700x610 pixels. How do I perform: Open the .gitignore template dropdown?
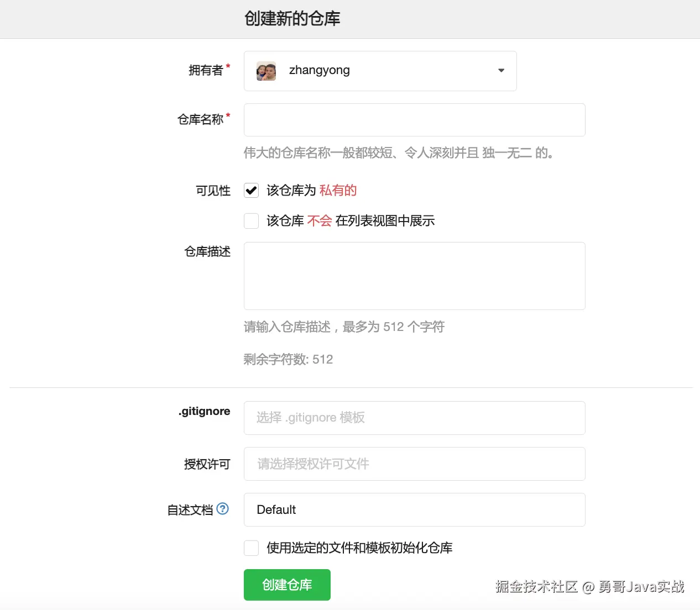[414, 418]
